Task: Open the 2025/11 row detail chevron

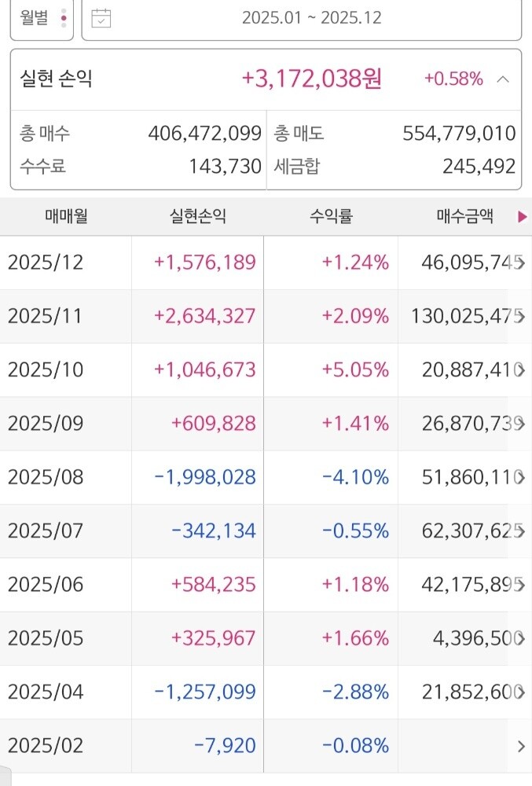Action: click(522, 316)
